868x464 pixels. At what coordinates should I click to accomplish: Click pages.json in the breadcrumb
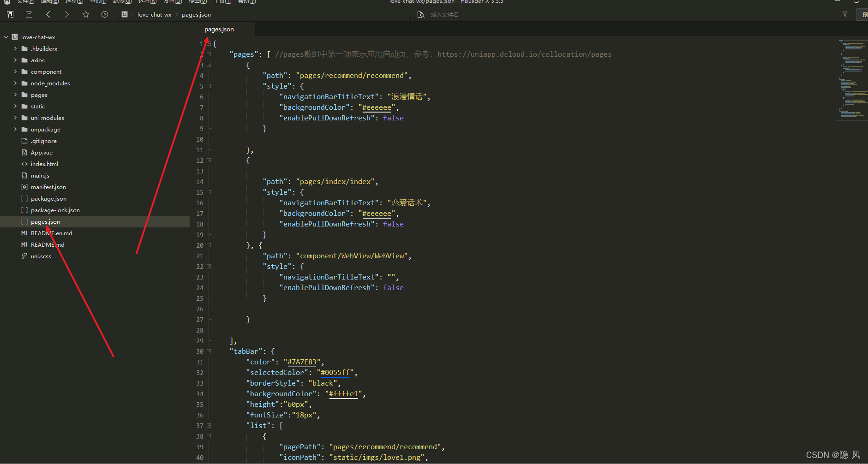pyautogui.click(x=196, y=14)
